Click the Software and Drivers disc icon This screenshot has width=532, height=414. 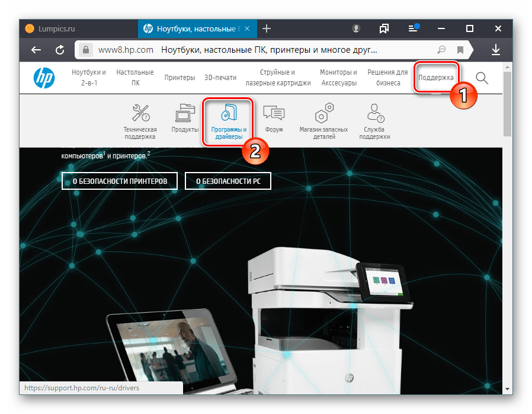point(229,113)
